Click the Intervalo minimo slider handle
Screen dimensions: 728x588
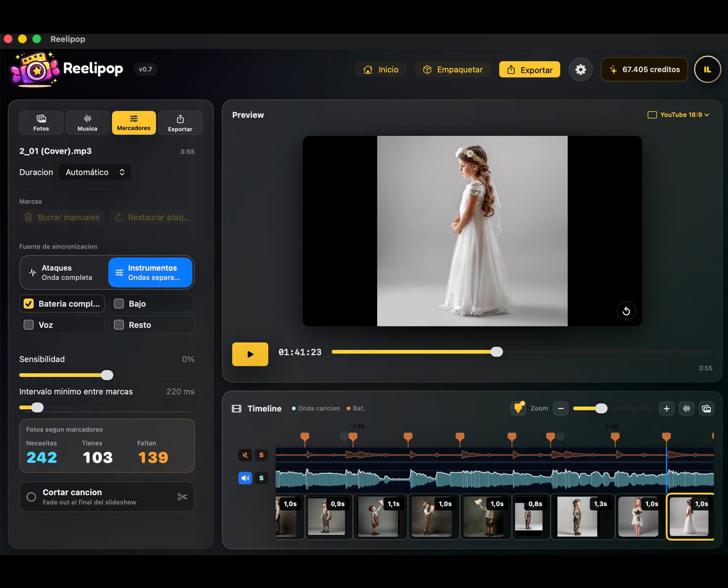click(37, 407)
